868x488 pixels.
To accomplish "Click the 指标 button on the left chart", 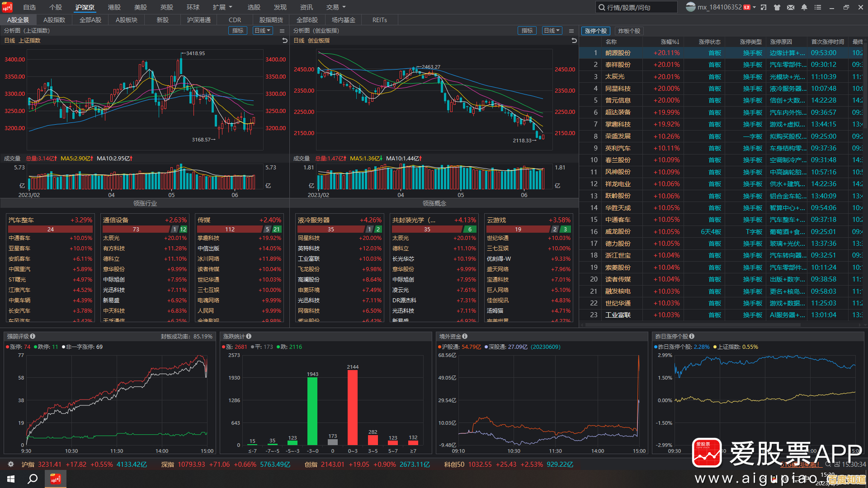I will click(x=238, y=31).
